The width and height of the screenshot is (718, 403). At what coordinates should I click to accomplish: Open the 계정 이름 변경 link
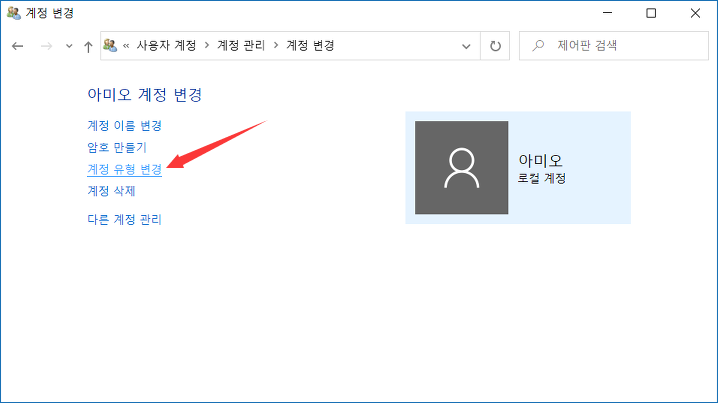[x=124, y=126]
